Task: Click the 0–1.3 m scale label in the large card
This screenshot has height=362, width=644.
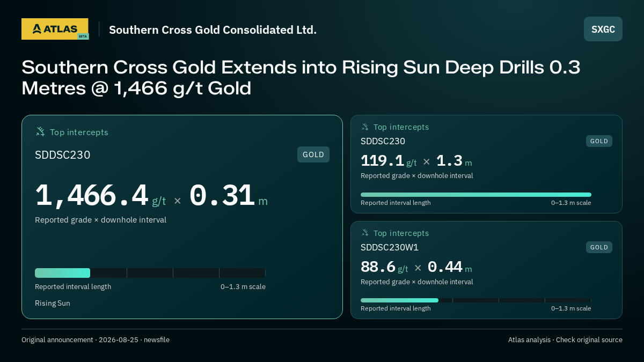Action: pos(243,287)
